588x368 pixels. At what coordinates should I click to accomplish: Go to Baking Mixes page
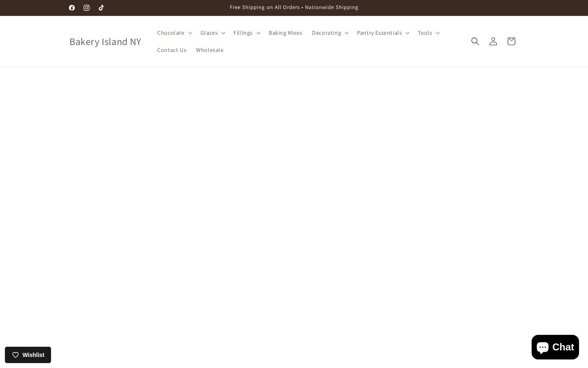tap(285, 33)
